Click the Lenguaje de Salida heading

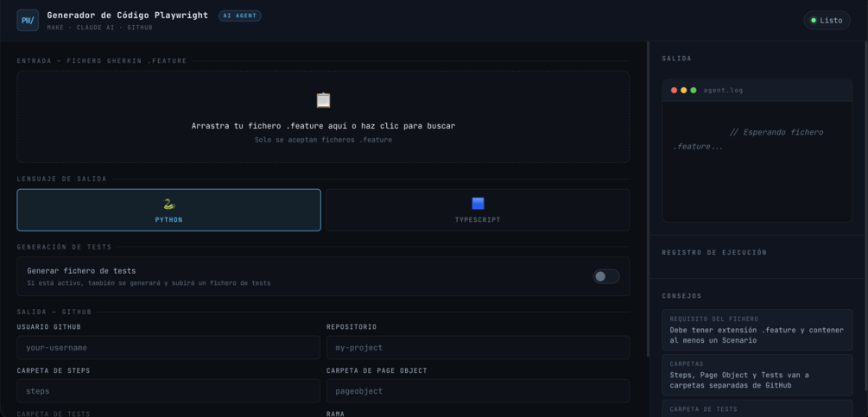pos(62,180)
